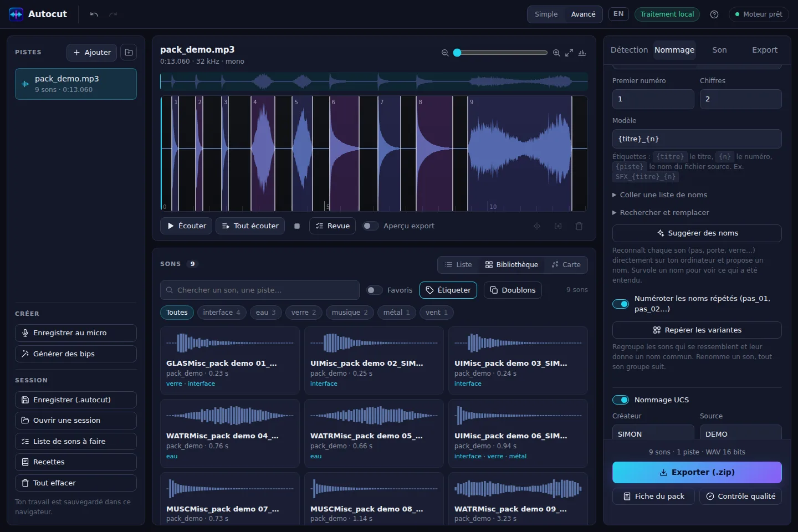Open the Doublons finder
Viewport: 798px width, 532px height.
[513, 290]
